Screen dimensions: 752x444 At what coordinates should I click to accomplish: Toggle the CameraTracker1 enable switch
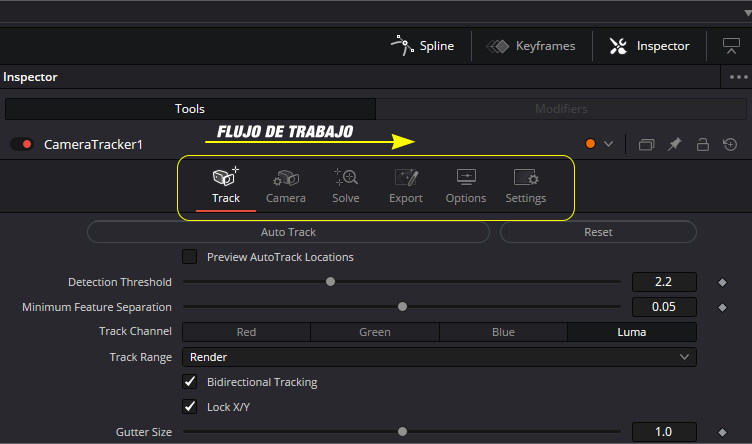[22, 144]
